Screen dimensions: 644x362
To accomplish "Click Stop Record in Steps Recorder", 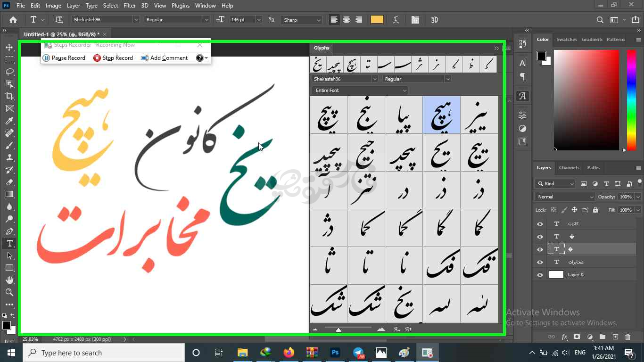I will 113,58.
